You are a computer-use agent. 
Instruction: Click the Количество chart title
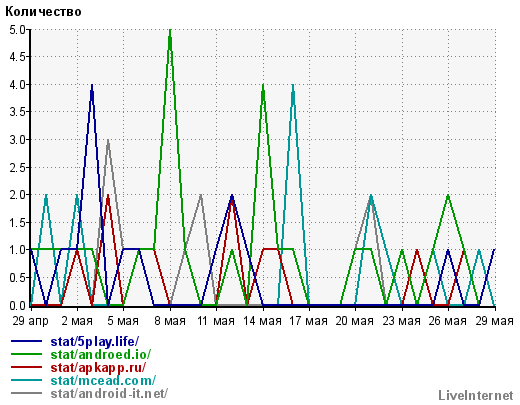pyautogui.click(x=43, y=12)
